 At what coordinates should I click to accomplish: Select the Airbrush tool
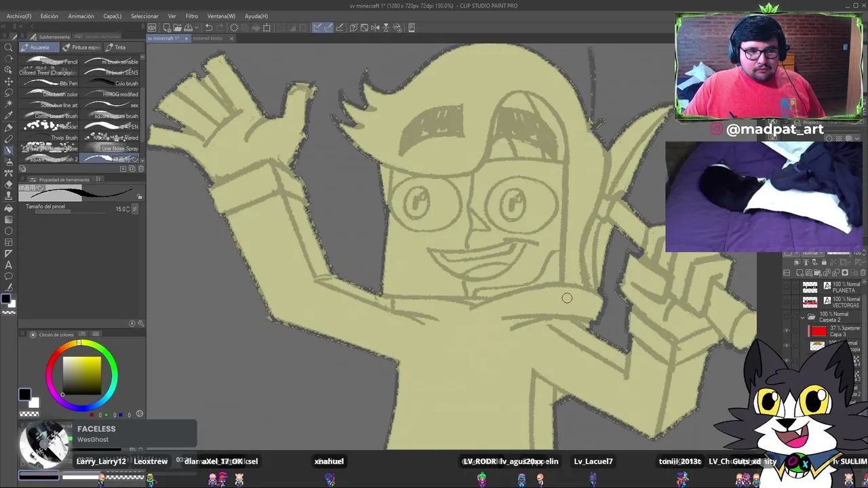(9, 161)
